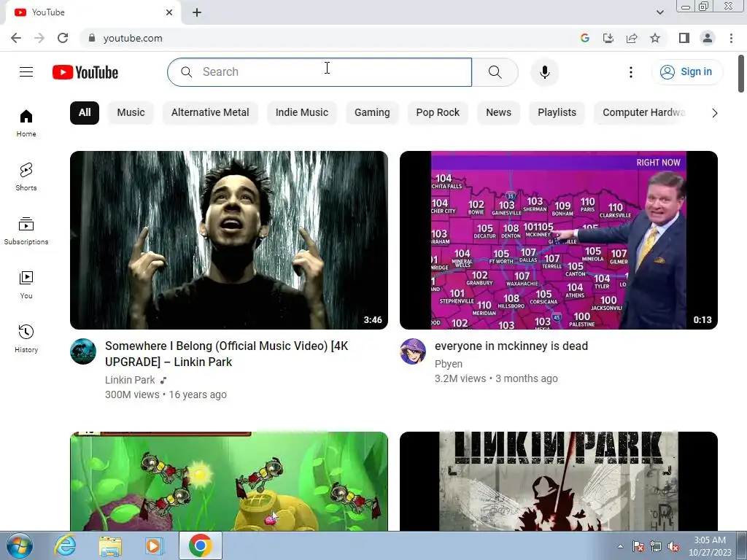Show more category chips with right arrow
This screenshot has width=747, height=560.
pyautogui.click(x=715, y=113)
